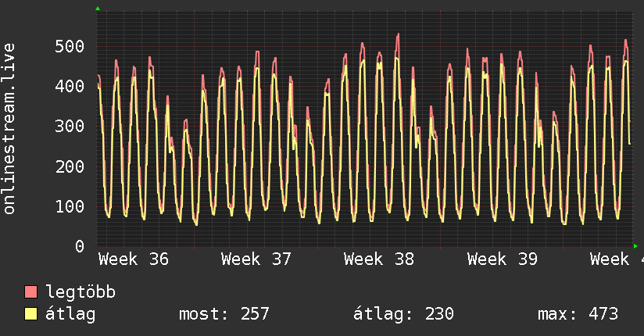Click the green arrow atop the vertical axis
Image resolution: width=644 pixels, height=336 pixels.
[x=98, y=9]
